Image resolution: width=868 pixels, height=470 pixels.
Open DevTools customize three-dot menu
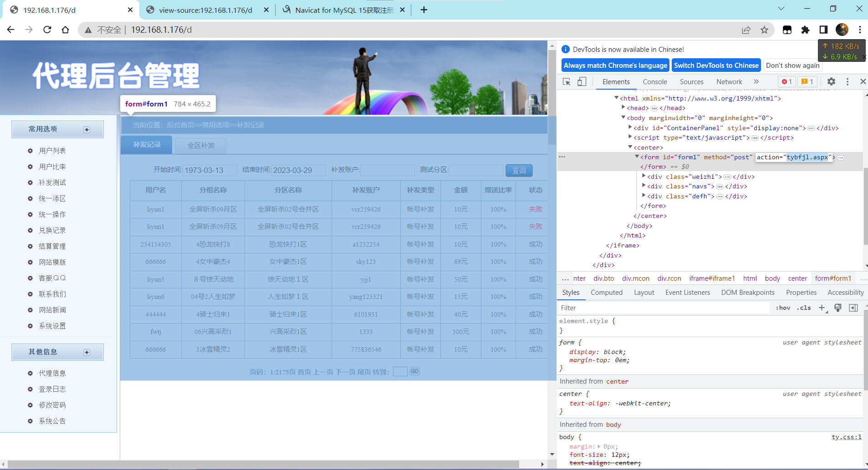pyautogui.click(x=847, y=81)
